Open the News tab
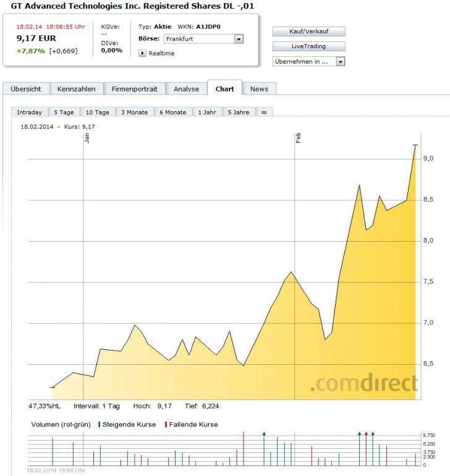Viewport: 450px width, 476px height. click(x=259, y=89)
